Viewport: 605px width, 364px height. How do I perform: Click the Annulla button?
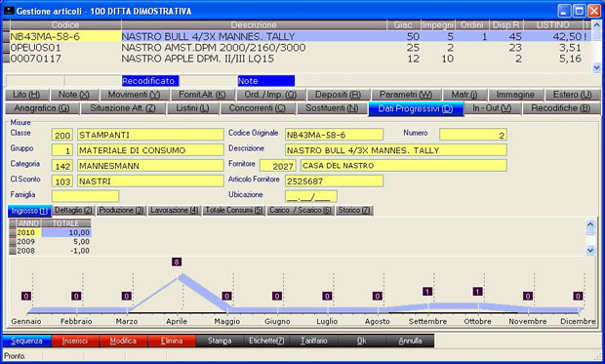[410, 341]
